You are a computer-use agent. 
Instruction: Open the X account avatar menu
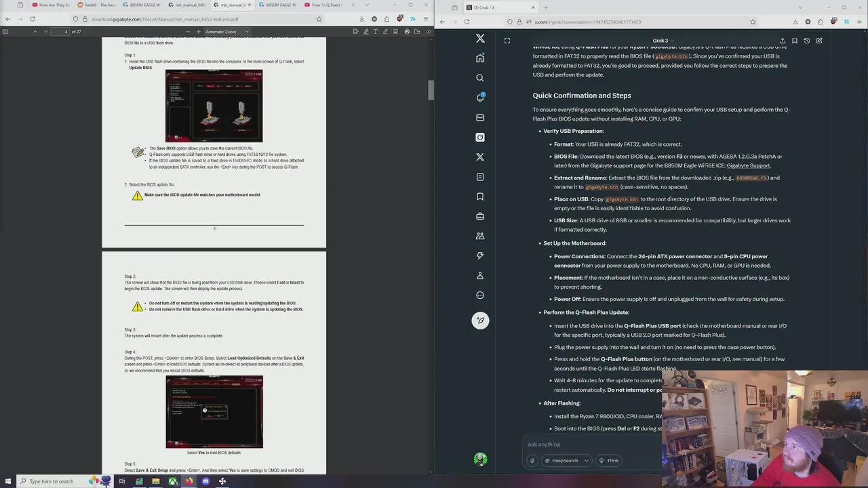pos(480,460)
